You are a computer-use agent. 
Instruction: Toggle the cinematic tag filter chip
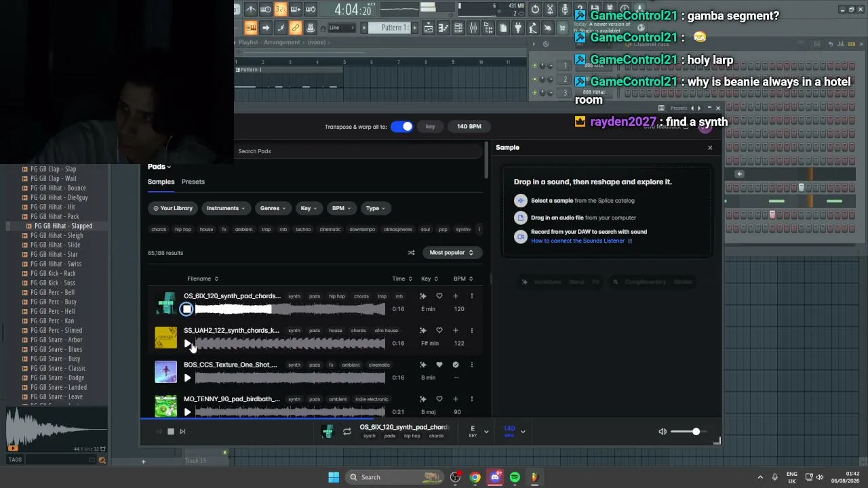click(x=330, y=230)
